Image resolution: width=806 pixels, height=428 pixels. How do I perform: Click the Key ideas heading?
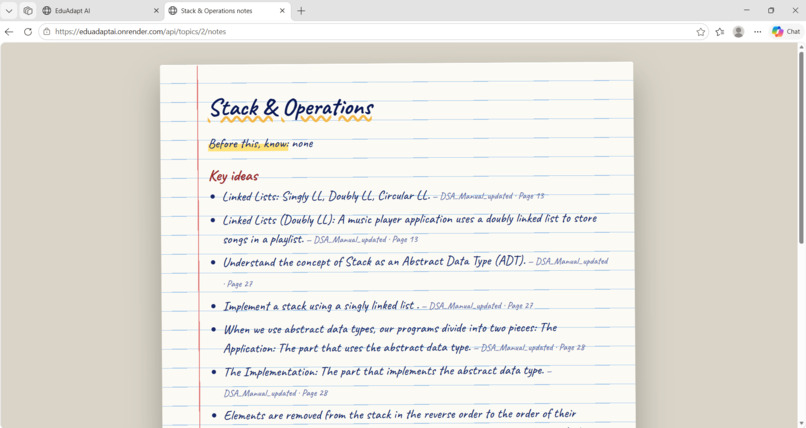(x=233, y=176)
